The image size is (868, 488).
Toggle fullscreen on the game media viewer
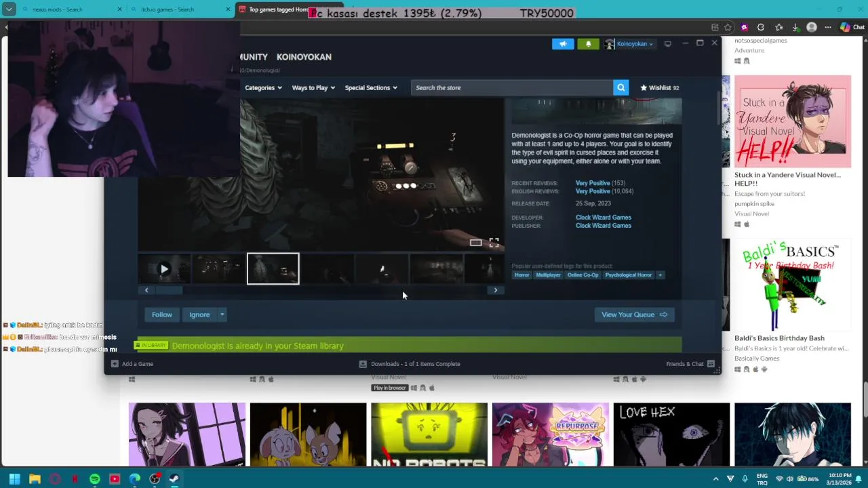pos(494,243)
